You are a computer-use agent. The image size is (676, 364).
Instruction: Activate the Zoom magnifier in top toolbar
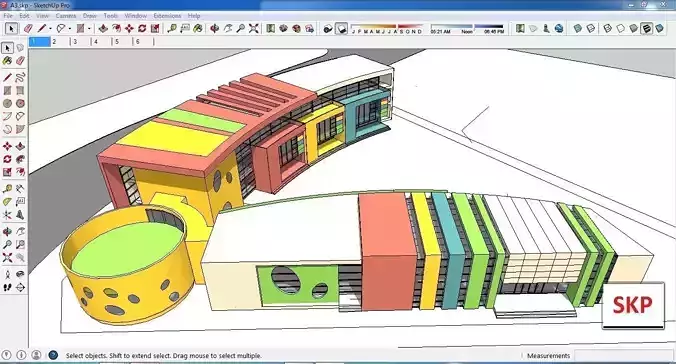241,28
